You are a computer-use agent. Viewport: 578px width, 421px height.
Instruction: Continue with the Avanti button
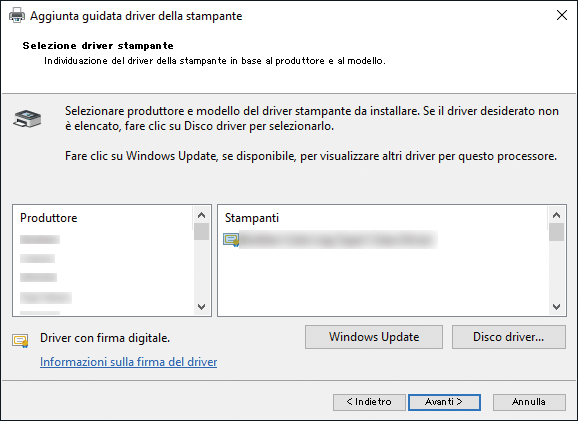pos(444,402)
